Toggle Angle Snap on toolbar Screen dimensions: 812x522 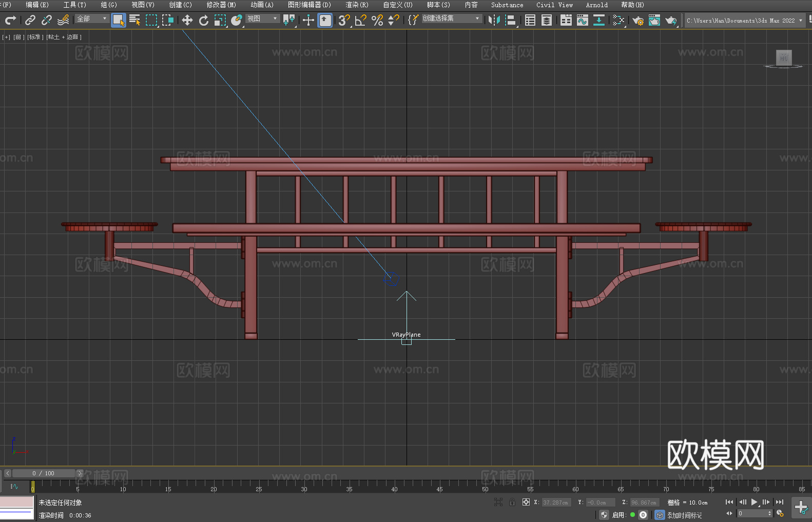(x=360, y=20)
